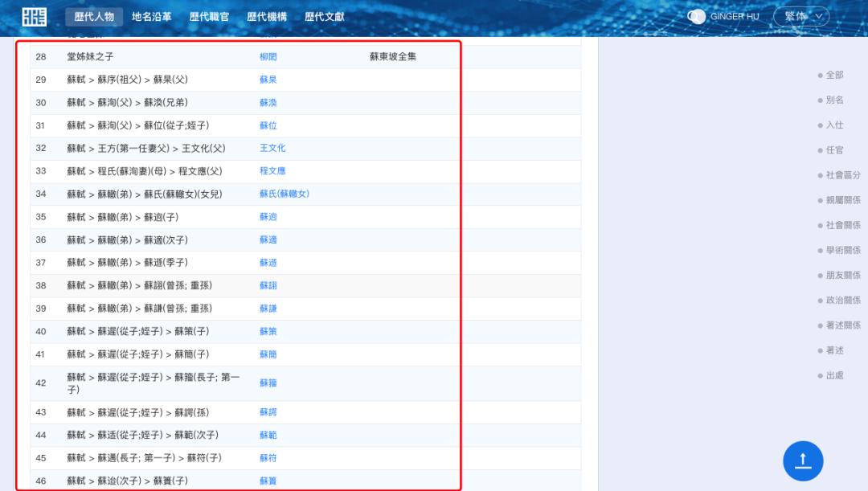868x491 pixels.
Task: Open the 歷代文獻 tab
Action: click(x=325, y=17)
